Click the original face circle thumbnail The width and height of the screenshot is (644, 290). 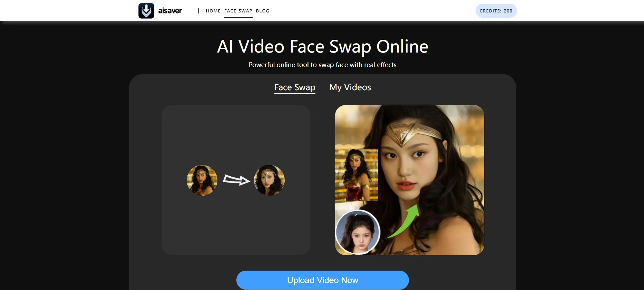(x=202, y=180)
